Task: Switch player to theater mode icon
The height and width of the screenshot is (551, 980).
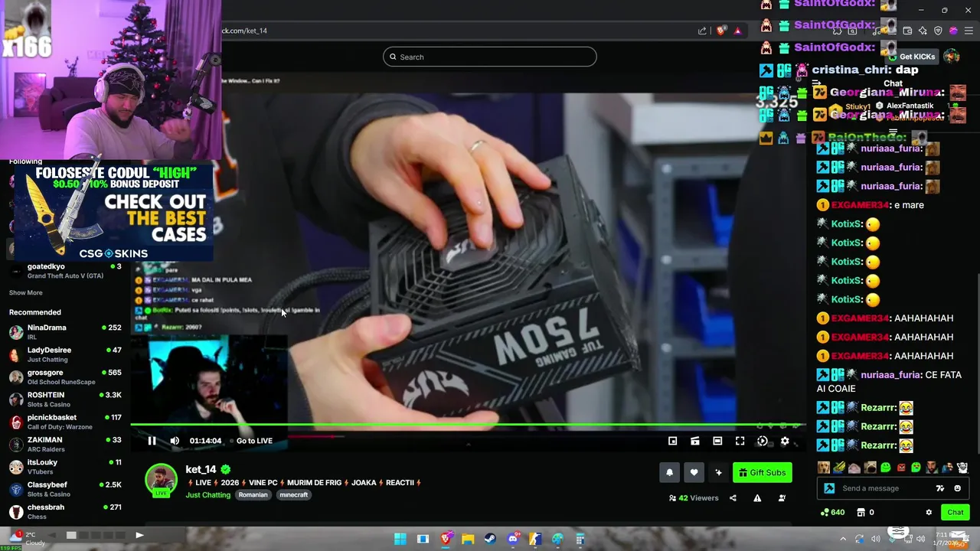Action: (717, 441)
